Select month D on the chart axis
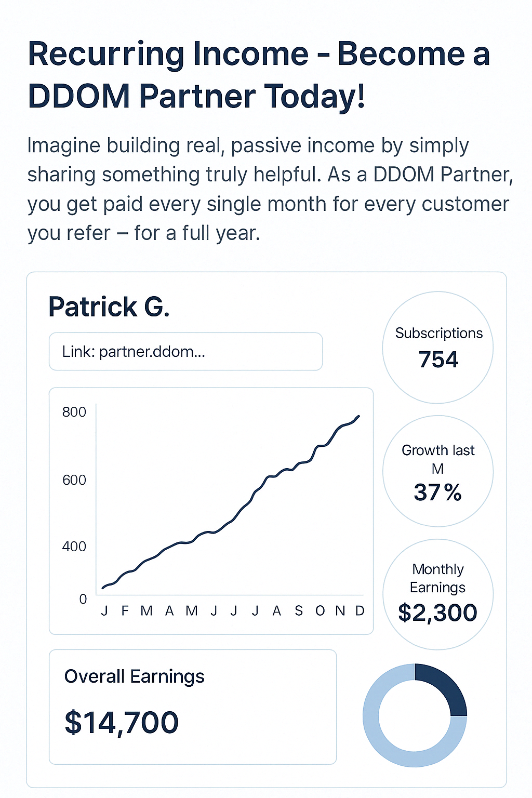 tap(360, 611)
